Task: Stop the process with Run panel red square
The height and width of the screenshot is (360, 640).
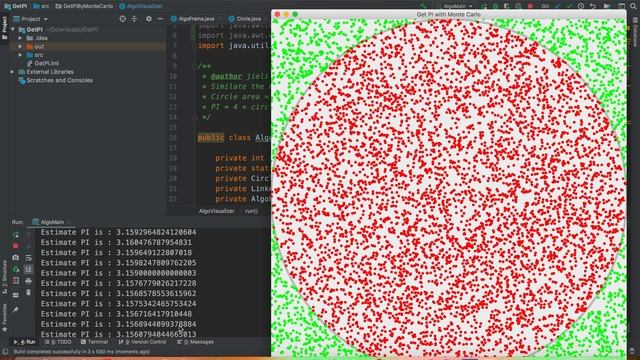Action: [x=16, y=246]
